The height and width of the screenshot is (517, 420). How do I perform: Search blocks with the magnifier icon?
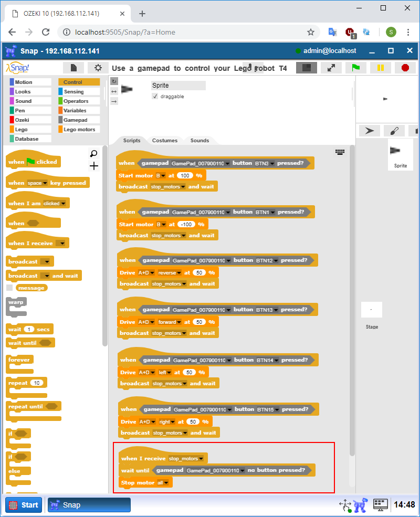click(x=93, y=154)
